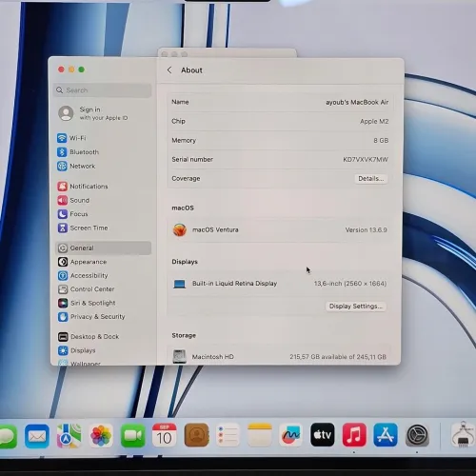476x476 pixels.
Task: Open Messages from the Dock
Action: click(7, 436)
